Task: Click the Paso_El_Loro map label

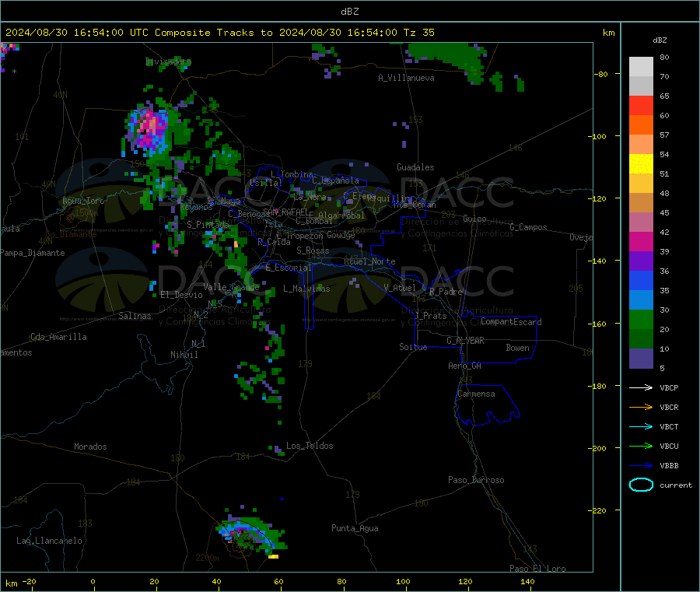Action: click(537, 569)
